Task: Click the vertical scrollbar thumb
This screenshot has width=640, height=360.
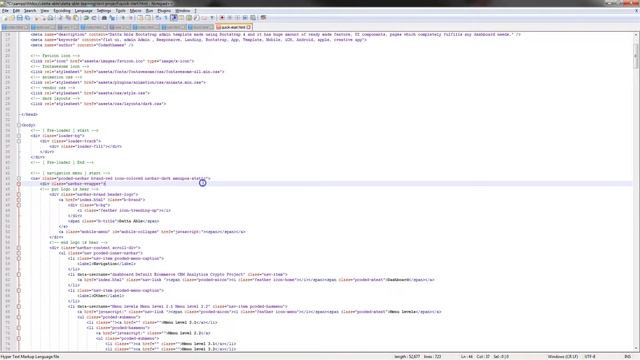Action: point(636,56)
